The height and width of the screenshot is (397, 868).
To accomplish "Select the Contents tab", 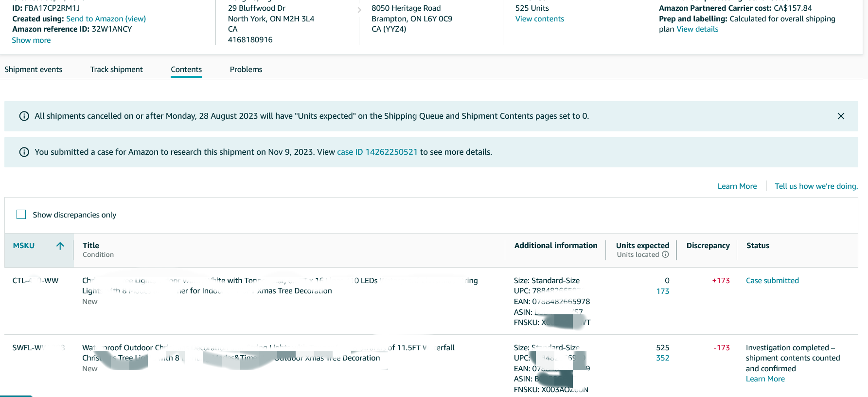I will click(186, 70).
